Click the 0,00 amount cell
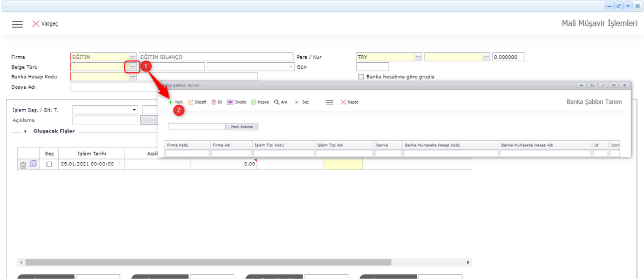The width and height of the screenshot is (644, 279). pos(224,164)
